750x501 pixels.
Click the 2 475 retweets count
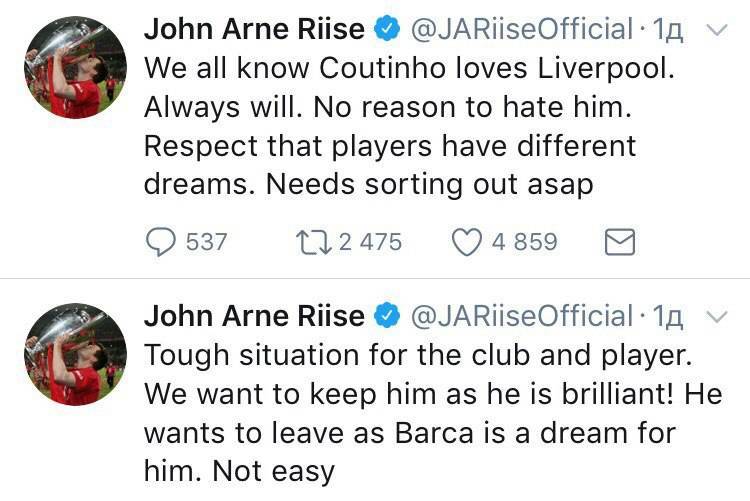coord(370,242)
